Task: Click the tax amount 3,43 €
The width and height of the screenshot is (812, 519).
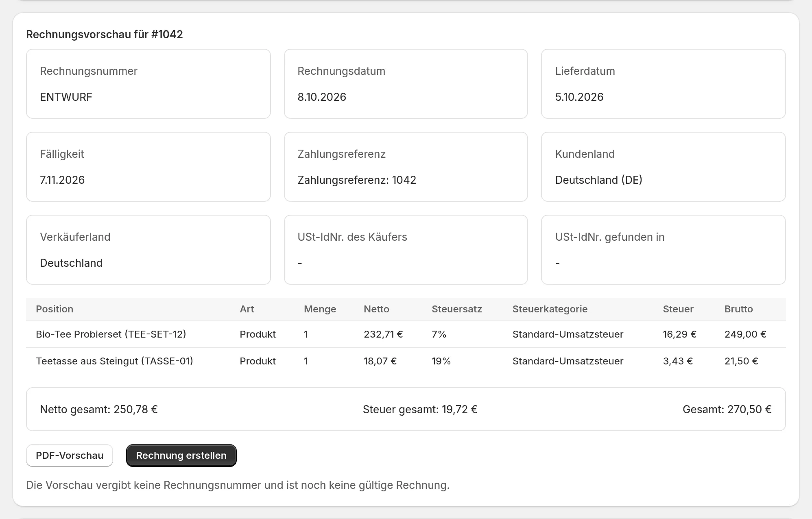Action: click(x=678, y=361)
